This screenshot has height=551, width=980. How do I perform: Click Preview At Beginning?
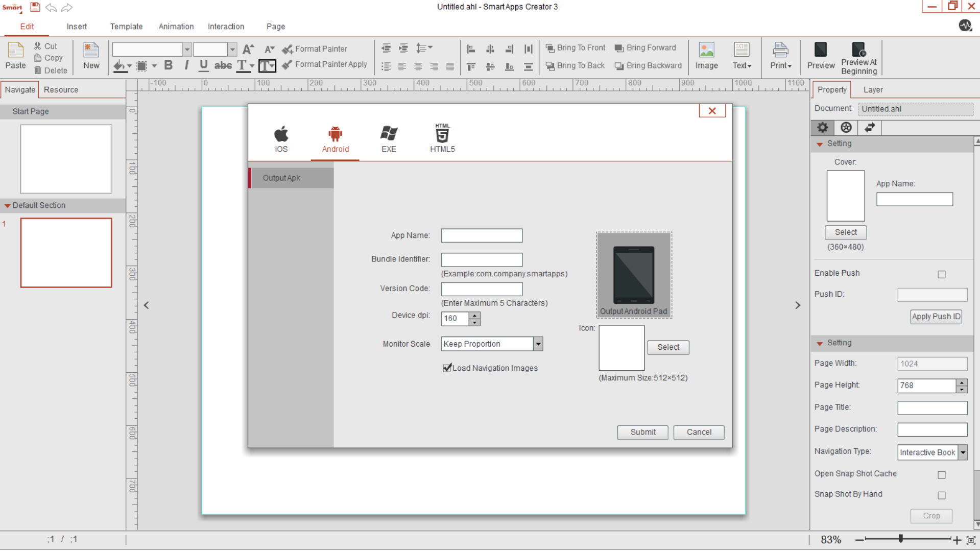pyautogui.click(x=859, y=56)
